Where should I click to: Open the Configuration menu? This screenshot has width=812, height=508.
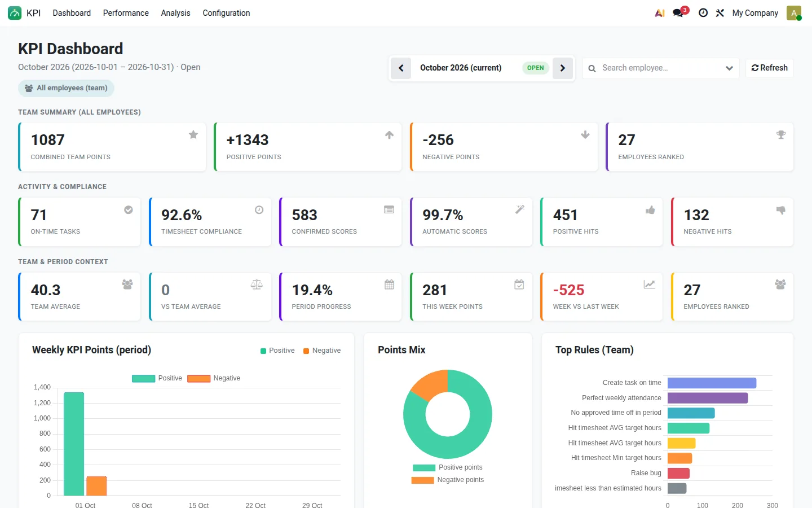(226, 13)
